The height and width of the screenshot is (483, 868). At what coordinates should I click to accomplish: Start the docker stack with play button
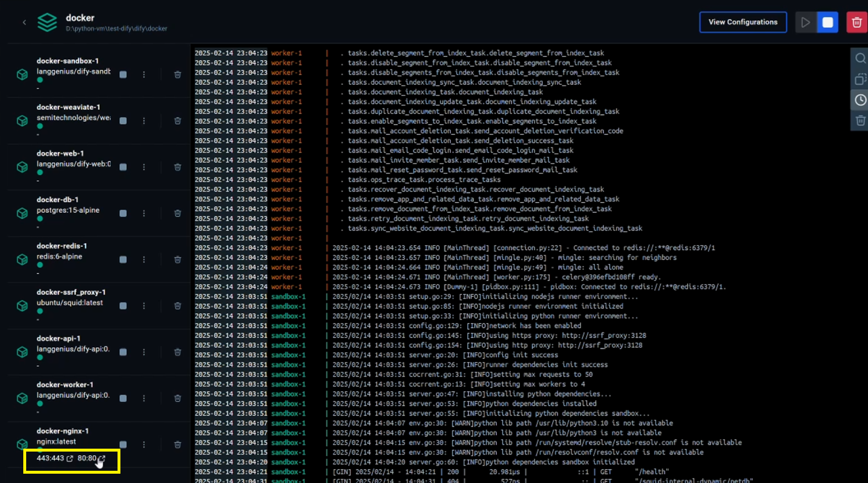coord(805,22)
